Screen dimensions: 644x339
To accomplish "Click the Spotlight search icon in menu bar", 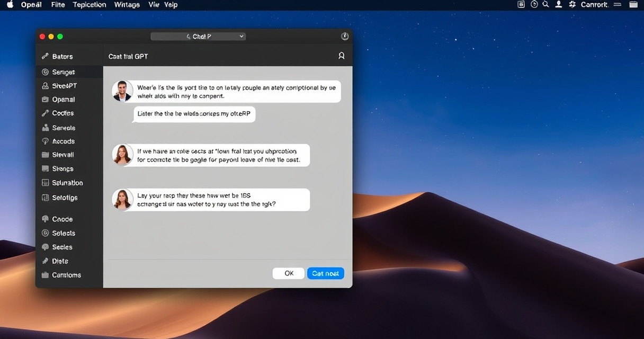I will click(x=545, y=4).
